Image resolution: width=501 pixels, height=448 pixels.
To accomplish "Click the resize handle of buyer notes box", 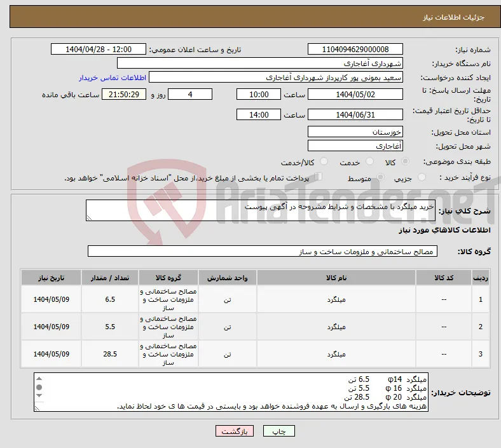I will tap(37, 408).
